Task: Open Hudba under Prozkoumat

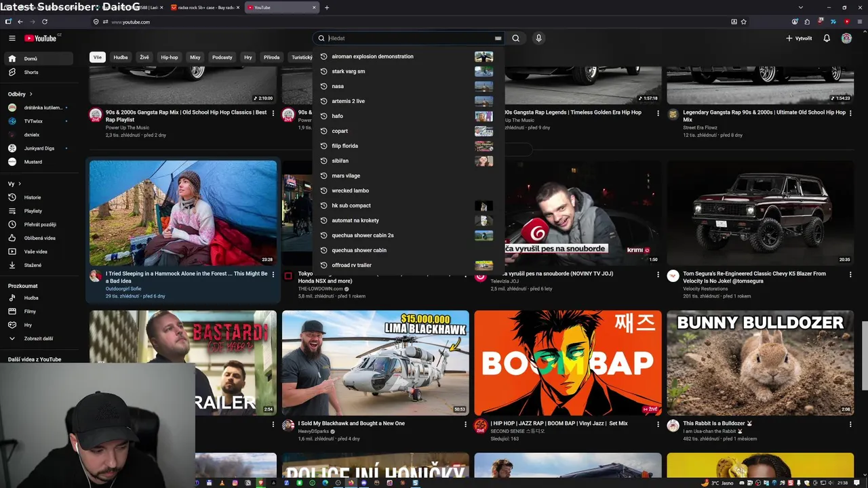Action: click(x=40, y=298)
